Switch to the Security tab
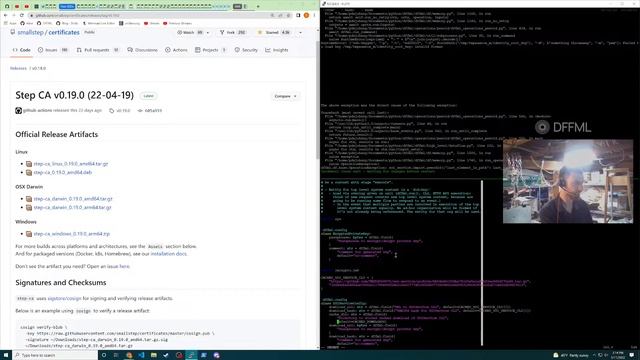Viewport: 640px width, 360px height. click(246, 50)
